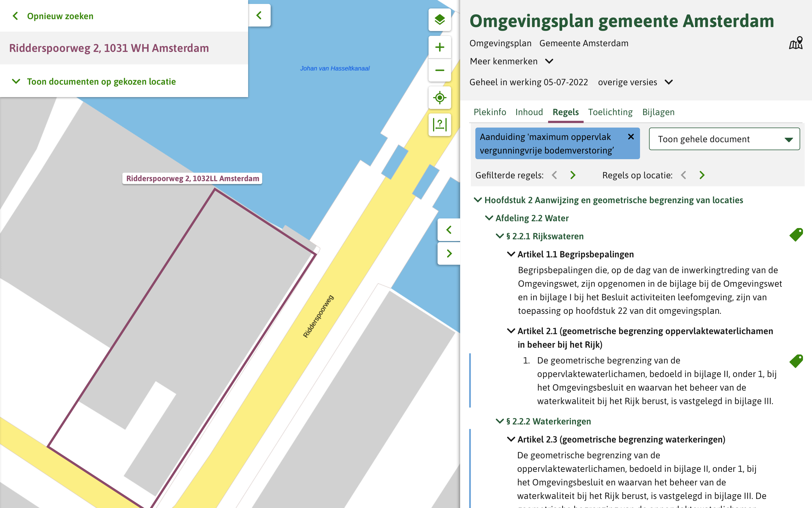The height and width of the screenshot is (508, 812).
Task: Collapse § 2.2.2 Waterkeringen
Action: [x=500, y=421]
